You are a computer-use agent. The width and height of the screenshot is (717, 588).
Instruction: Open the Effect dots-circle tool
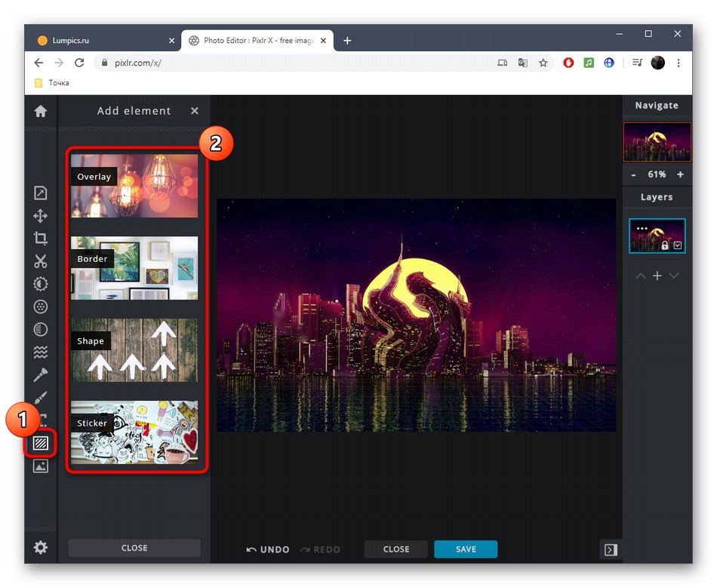[40, 306]
